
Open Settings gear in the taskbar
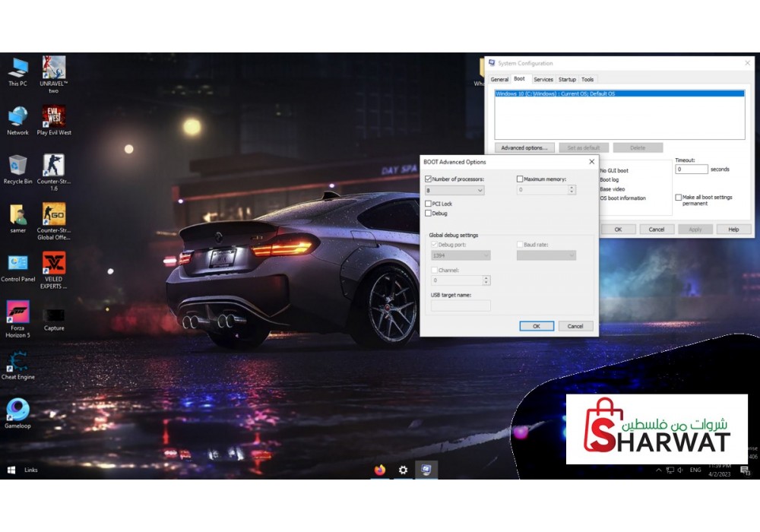pyautogui.click(x=403, y=470)
